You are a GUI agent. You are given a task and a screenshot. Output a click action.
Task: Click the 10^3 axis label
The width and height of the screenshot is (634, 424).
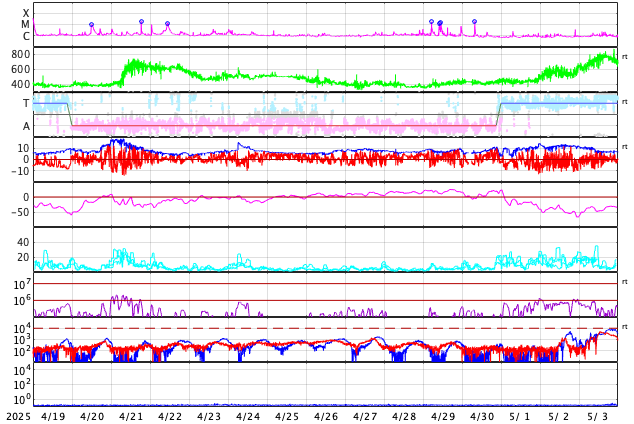pyautogui.click(x=22, y=340)
